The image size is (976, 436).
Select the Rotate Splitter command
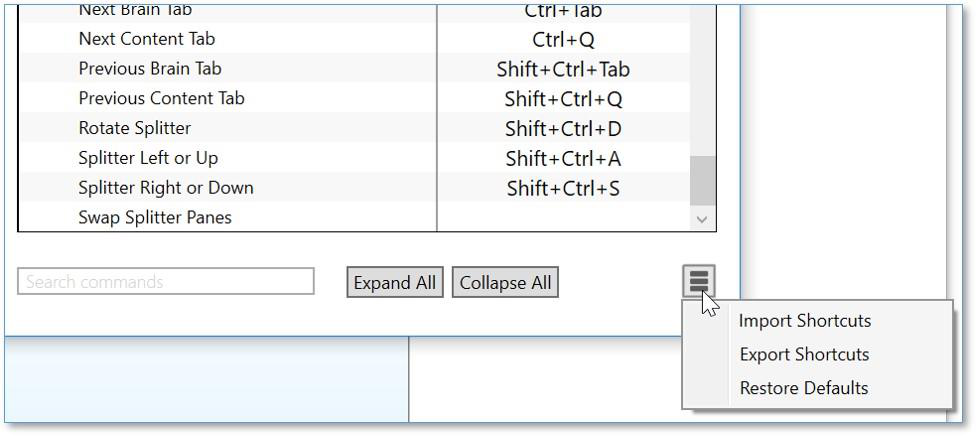(x=134, y=128)
